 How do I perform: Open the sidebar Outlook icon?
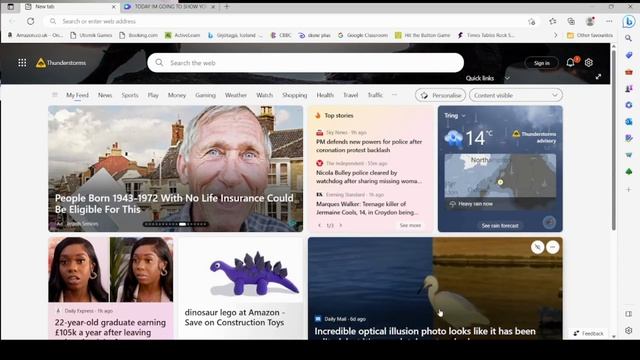(629, 122)
